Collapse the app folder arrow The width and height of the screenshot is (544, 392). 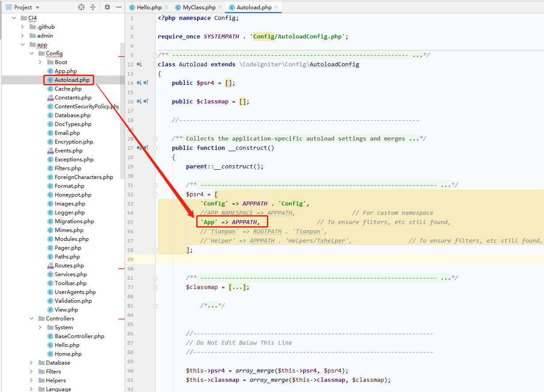pyautogui.click(x=23, y=45)
